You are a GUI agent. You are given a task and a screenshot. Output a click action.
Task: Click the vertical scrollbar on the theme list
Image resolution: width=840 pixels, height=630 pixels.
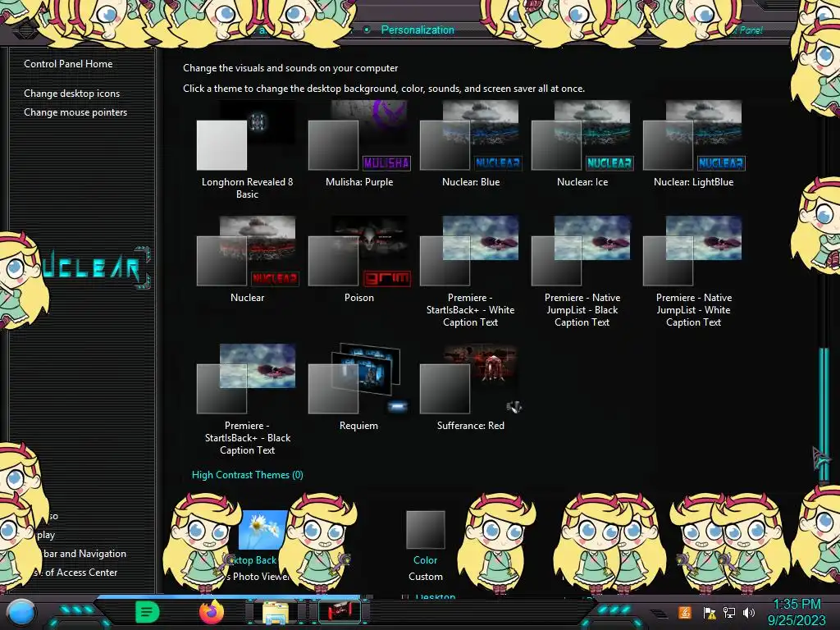(824, 413)
